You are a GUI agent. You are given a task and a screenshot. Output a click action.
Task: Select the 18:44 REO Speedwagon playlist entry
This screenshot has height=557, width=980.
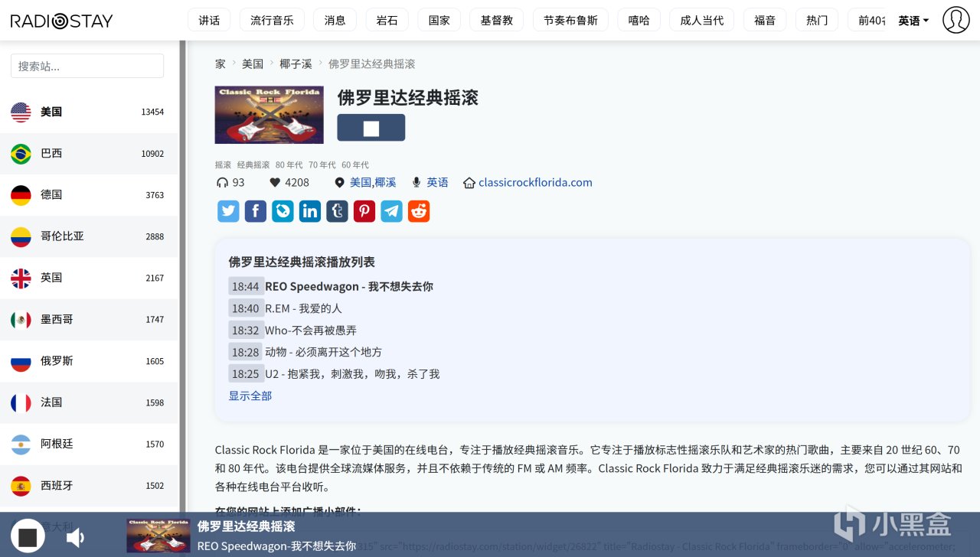click(x=331, y=286)
